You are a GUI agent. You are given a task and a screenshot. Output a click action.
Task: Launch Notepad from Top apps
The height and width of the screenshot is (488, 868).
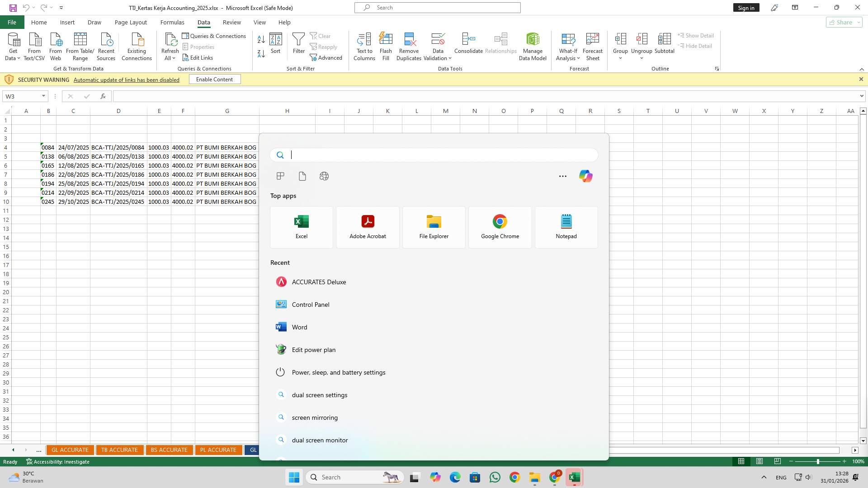(x=566, y=226)
